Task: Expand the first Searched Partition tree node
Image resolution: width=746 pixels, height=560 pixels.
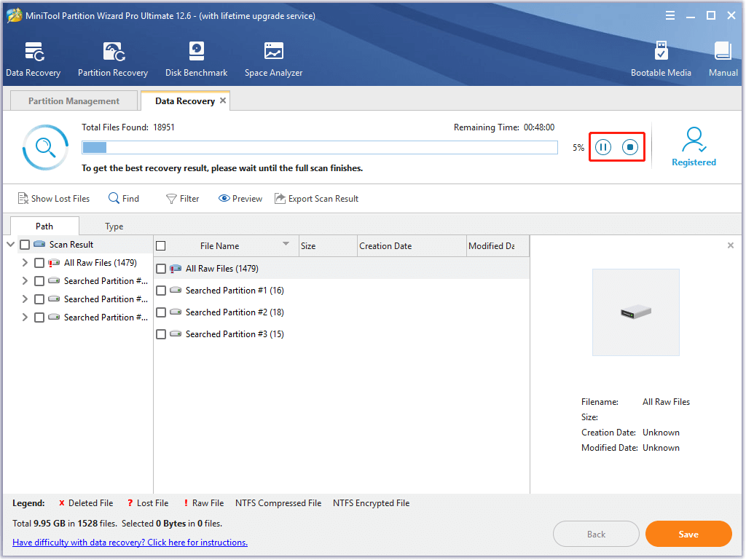Action: coord(25,281)
